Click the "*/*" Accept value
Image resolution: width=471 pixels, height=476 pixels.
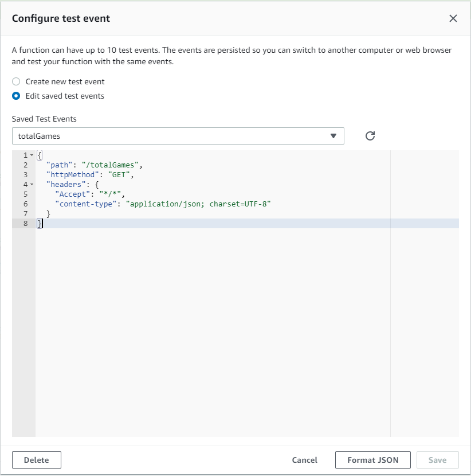click(x=110, y=194)
